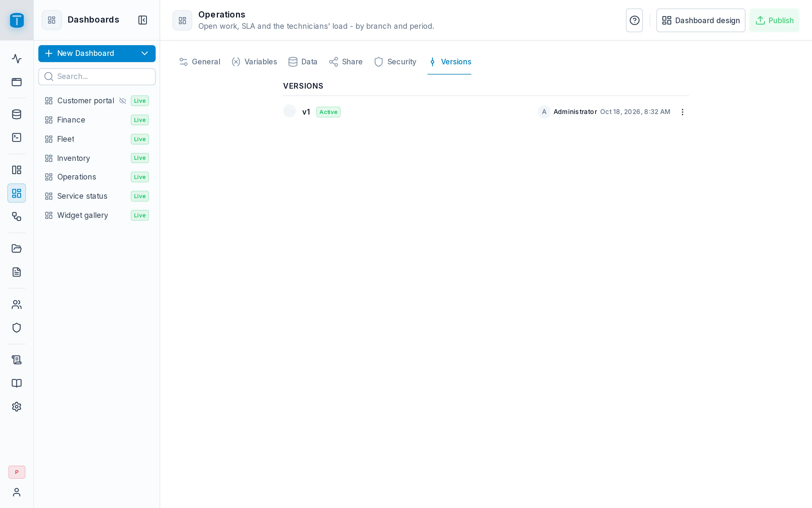Open the layout panels icon in left rail
This screenshot has height=508, width=812.
click(x=16, y=170)
